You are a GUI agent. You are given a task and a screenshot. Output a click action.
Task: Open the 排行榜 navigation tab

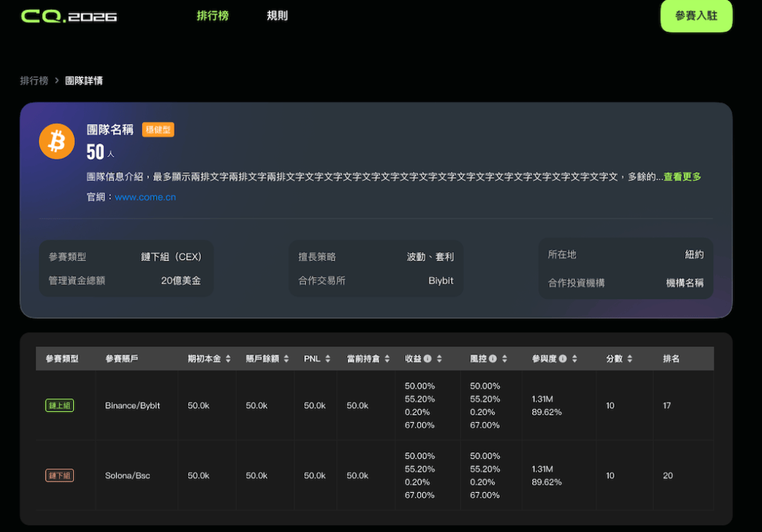coord(212,16)
